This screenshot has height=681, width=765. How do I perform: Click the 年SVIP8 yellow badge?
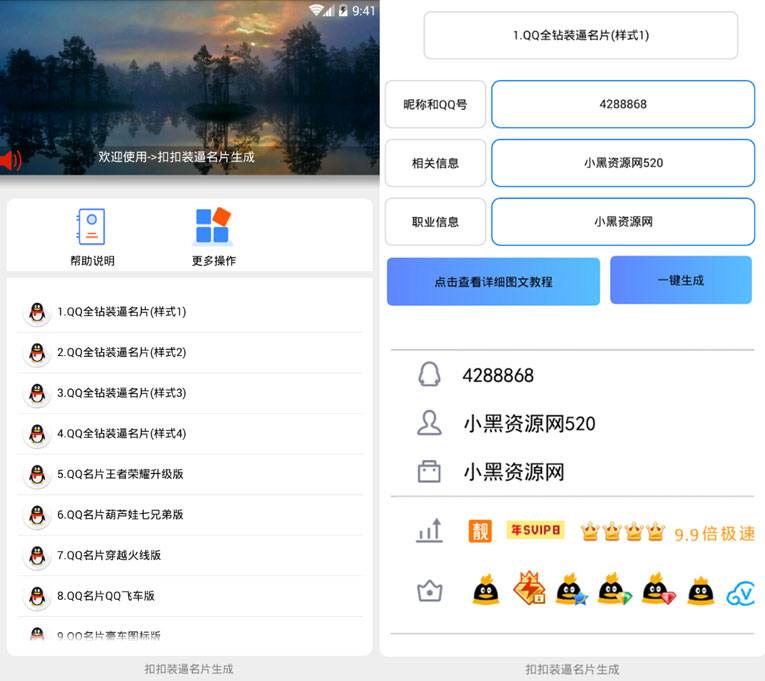tap(534, 531)
